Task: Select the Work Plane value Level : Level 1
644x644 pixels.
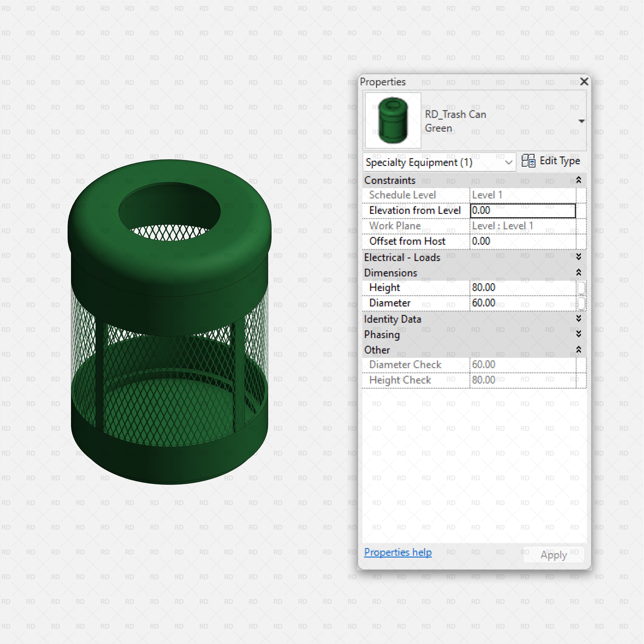Action: point(503,226)
